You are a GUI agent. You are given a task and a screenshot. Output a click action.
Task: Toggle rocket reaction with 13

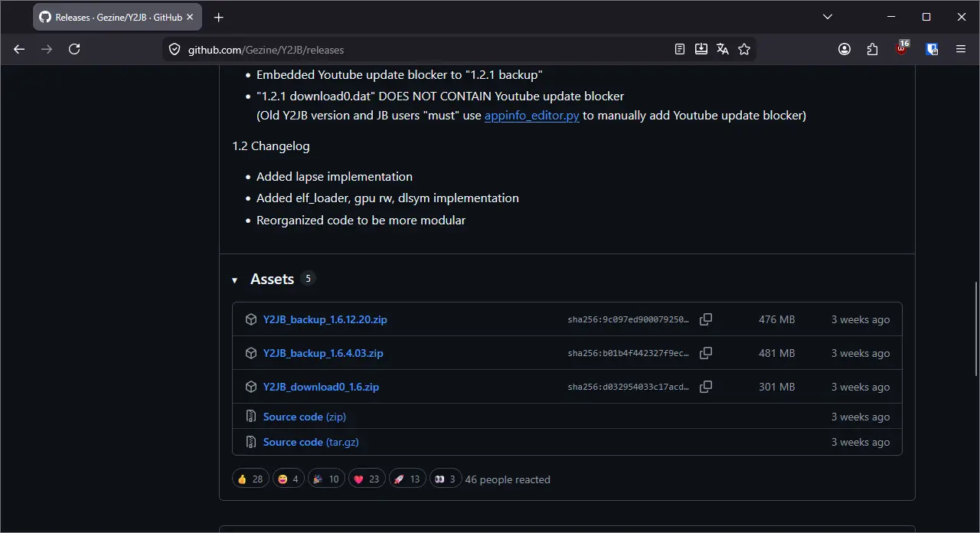point(407,479)
